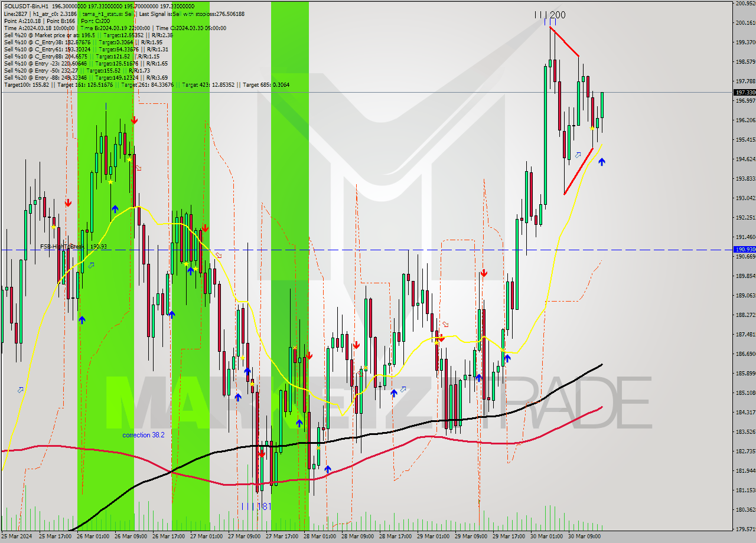The image size is (756, 543).
Task: Select the red descending trendline from the 200 high
Action: point(564,41)
